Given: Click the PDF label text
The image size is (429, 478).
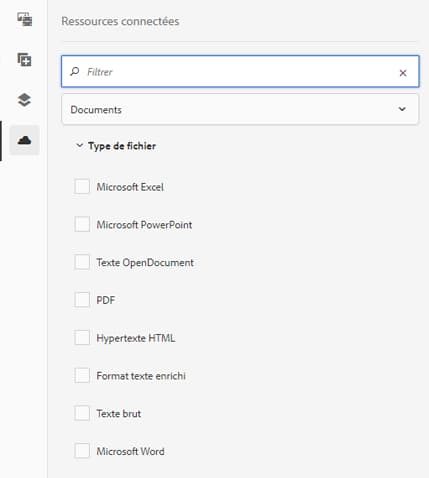Looking at the screenshot, I should point(106,300).
